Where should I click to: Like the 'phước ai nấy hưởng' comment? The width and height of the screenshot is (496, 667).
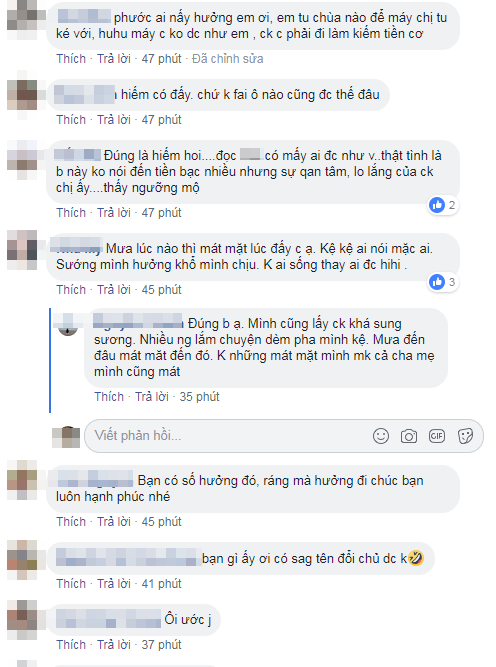[x=71, y=59]
